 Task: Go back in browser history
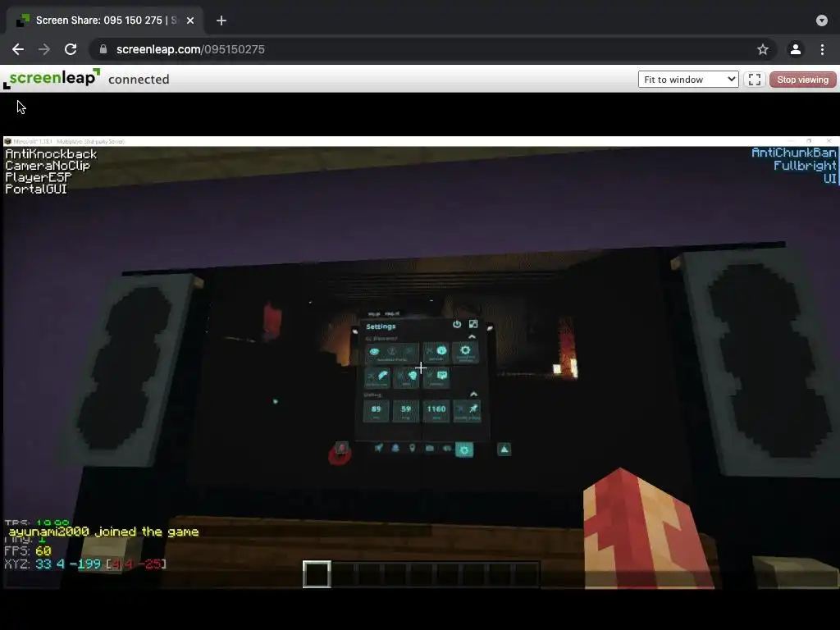[18, 49]
